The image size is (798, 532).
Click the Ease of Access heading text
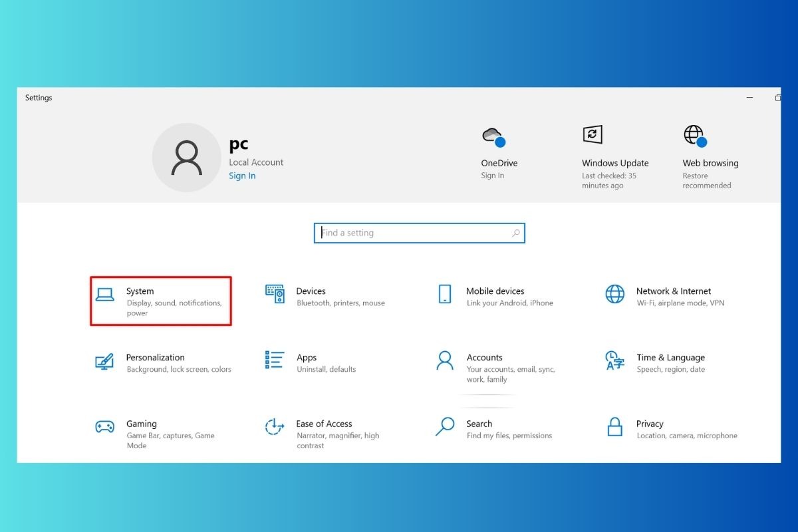click(x=325, y=424)
